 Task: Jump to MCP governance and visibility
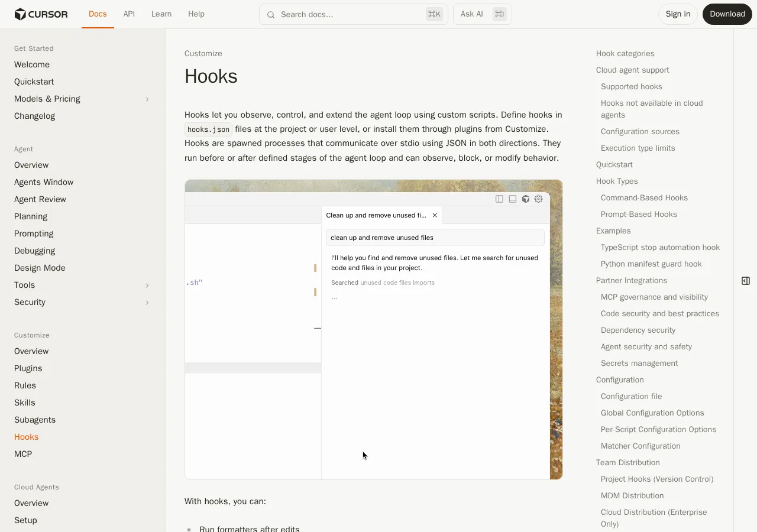click(x=654, y=297)
